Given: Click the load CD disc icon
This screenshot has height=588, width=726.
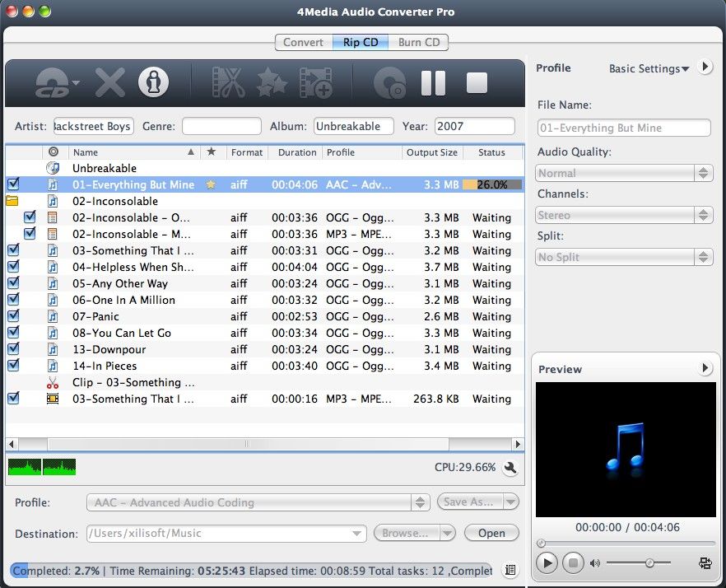Looking at the screenshot, I should 53,82.
